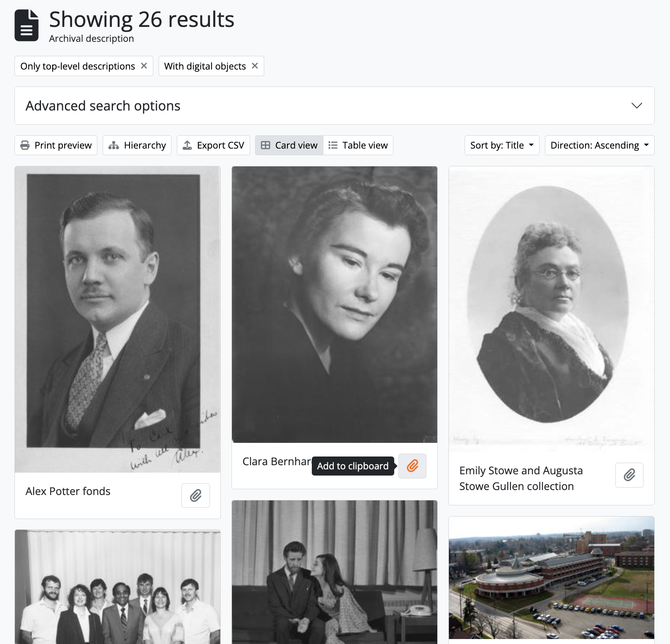Remove the With digital objects filter
This screenshot has height=644, width=670.
[255, 66]
